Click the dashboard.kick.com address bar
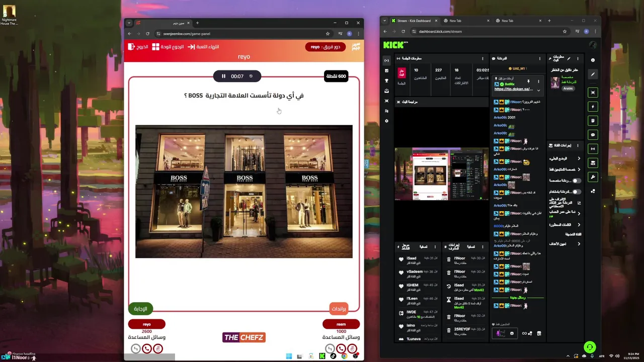The height and width of the screenshot is (362, 644). click(488, 31)
